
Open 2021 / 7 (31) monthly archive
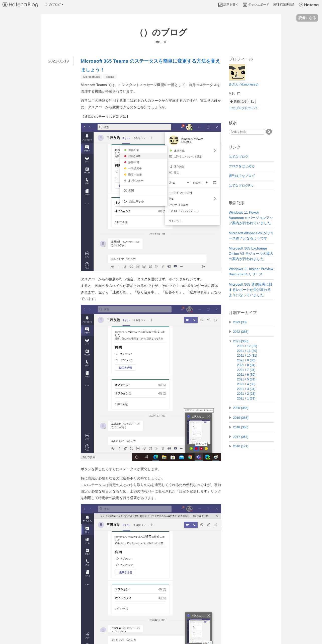246,370
